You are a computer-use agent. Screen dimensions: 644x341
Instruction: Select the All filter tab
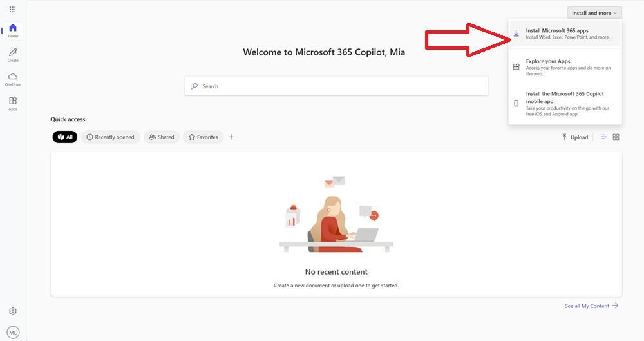point(65,137)
